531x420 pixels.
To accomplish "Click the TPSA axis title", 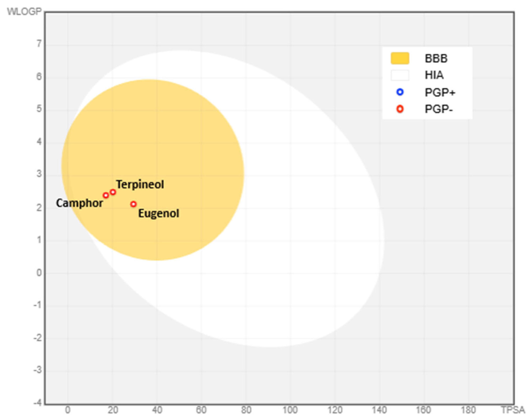I will [513, 410].
